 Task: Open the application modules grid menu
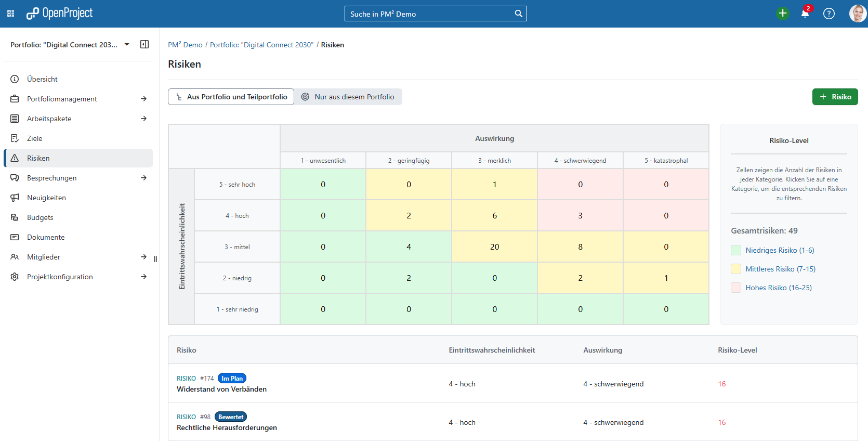10,14
